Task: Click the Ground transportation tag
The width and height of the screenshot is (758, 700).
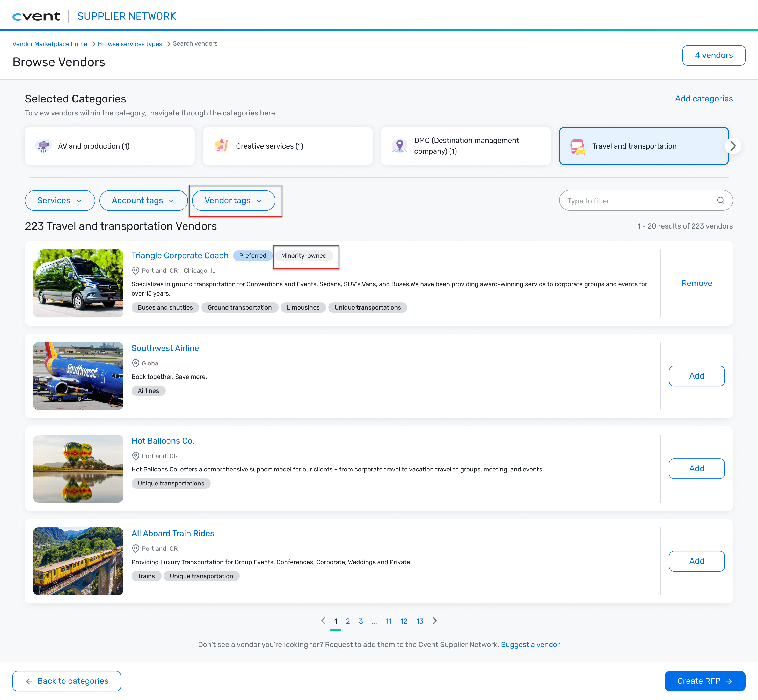Action: coord(239,308)
